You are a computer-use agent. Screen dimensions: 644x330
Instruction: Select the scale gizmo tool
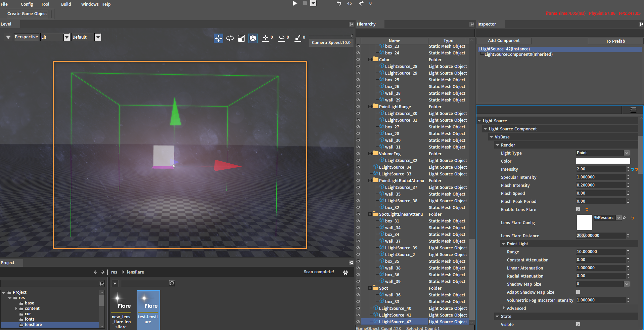click(x=241, y=38)
